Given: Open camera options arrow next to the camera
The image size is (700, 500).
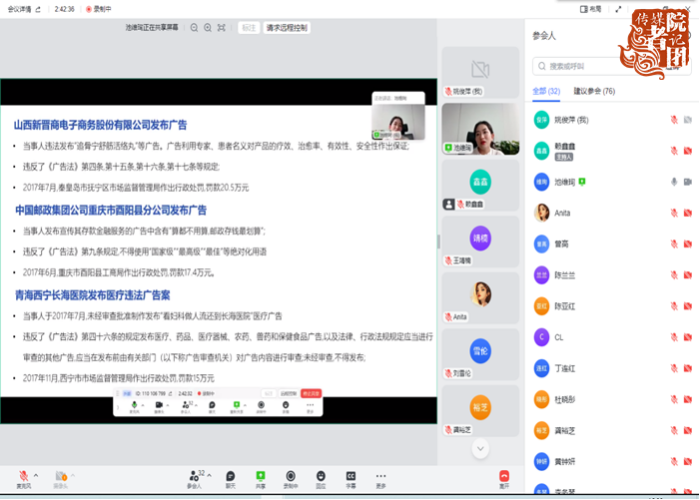Looking at the screenshot, I should [x=73, y=475].
